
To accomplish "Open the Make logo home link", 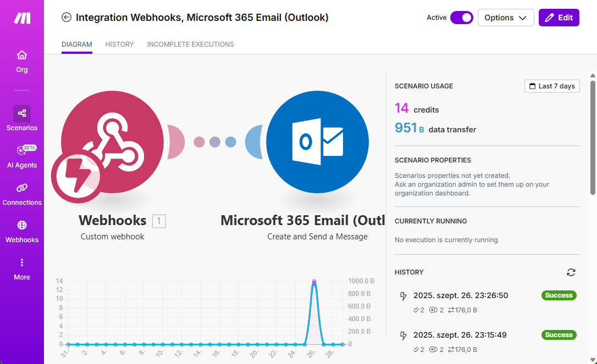I will coord(22,18).
